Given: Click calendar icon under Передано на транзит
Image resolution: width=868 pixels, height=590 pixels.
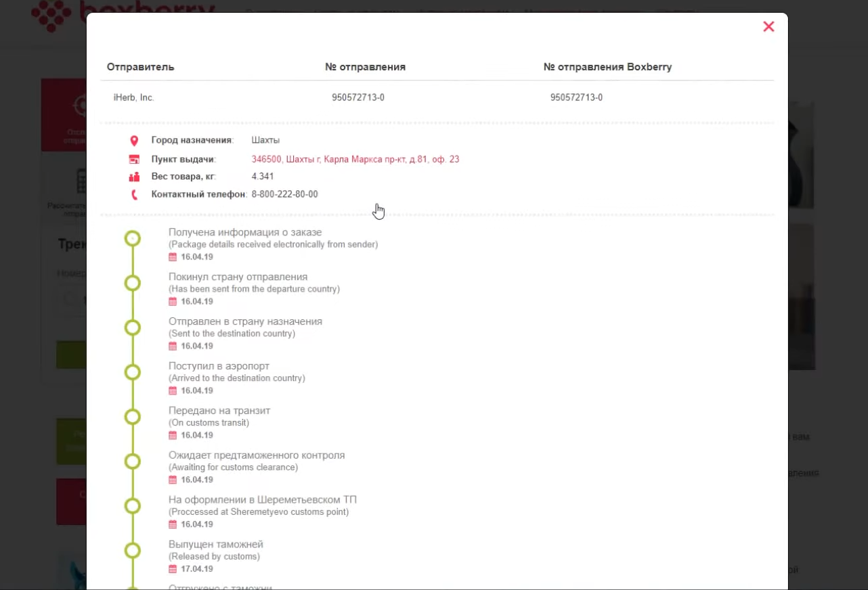Looking at the screenshot, I should [173, 436].
